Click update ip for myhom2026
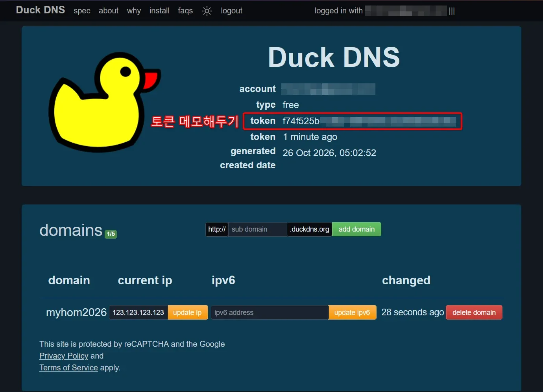 [188, 313]
